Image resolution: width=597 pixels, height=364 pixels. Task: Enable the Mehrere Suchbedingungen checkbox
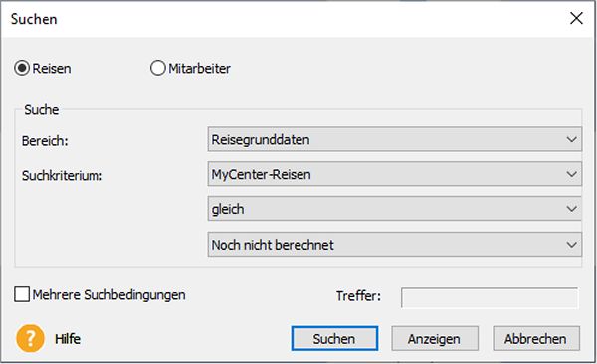[x=22, y=294]
